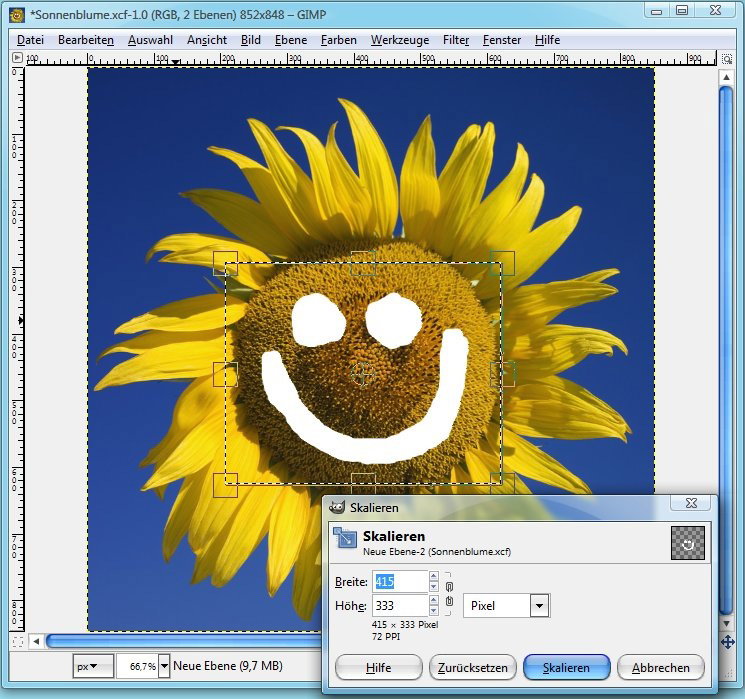Click the top-left scale handle of the layer

(x=226, y=263)
